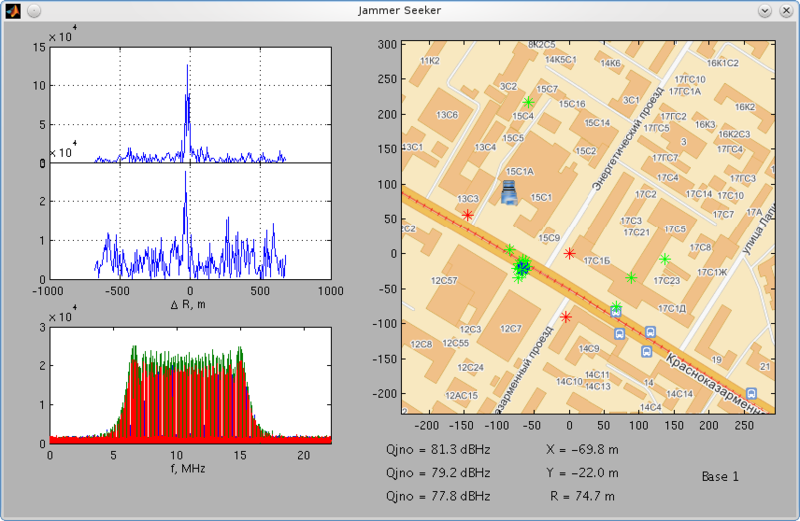
Task: Click the Jammer Seeker window title
Action: pyautogui.click(x=399, y=10)
